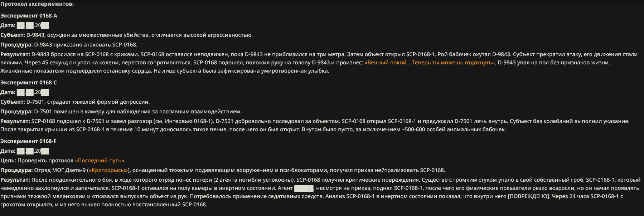Click «Субъект:» label for D-9843
Image resolution: width=644 pixels, height=216 pixels.
coord(13,35)
